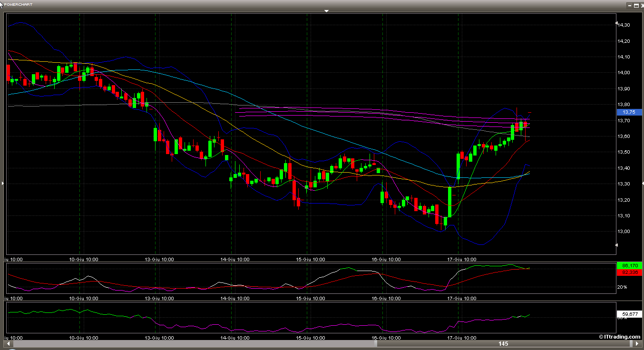Click the scrollbar right arrow
The image size is (644, 350).
pos(637,343)
